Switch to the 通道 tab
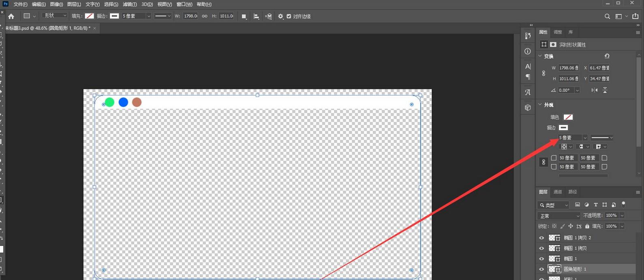Image resolution: width=644 pixels, height=280 pixels. tap(558, 192)
